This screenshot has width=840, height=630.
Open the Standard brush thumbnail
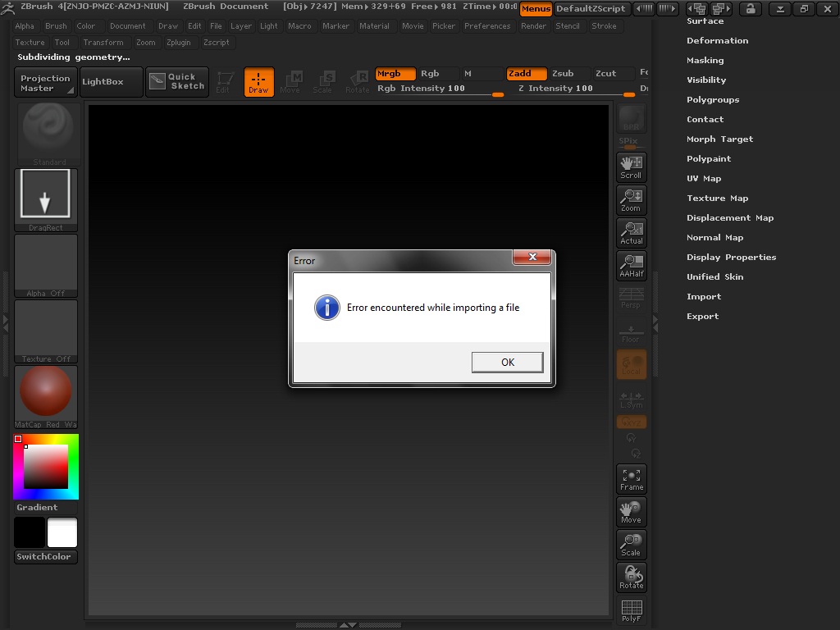(48, 134)
